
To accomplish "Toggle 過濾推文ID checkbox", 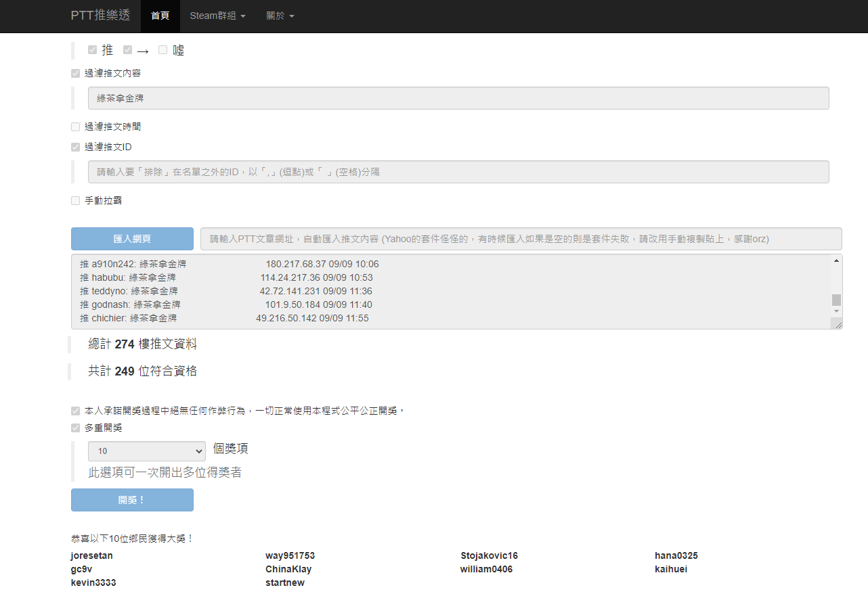I will tap(75, 147).
